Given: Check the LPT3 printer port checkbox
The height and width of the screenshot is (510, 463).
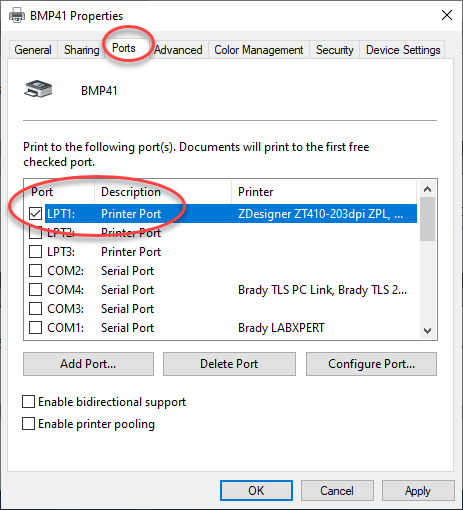Looking at the screenshot, I should coord(35,252).
